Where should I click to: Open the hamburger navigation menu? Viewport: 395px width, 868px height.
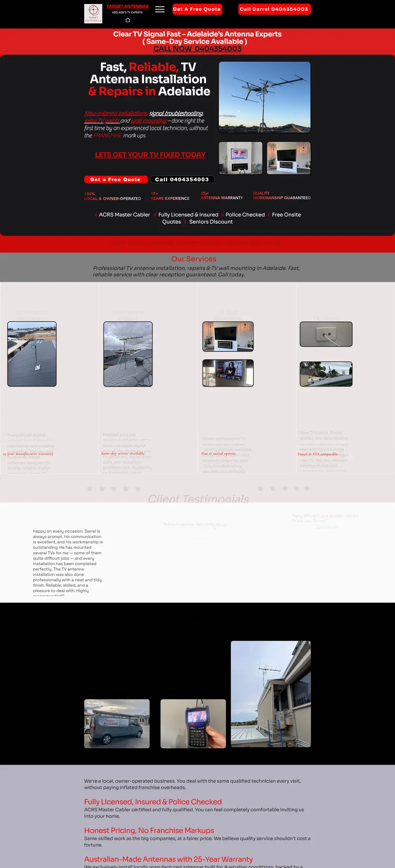coord(160,9)
